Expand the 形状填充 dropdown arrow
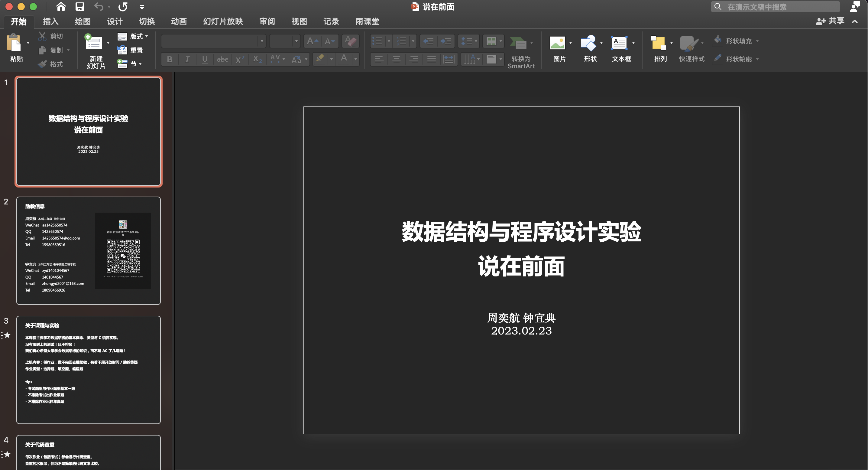 click(757, 41)
